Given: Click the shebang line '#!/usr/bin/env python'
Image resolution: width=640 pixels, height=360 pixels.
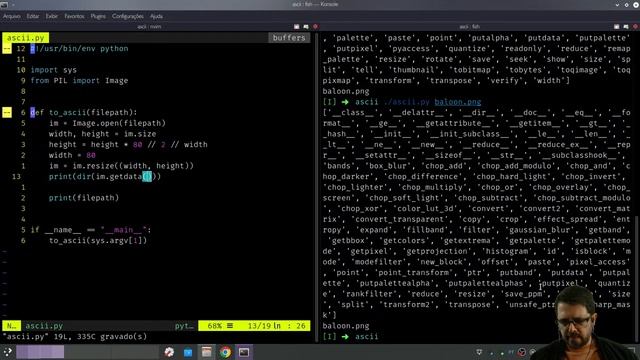Looking at the screenshot, I should tap(79, 49).
